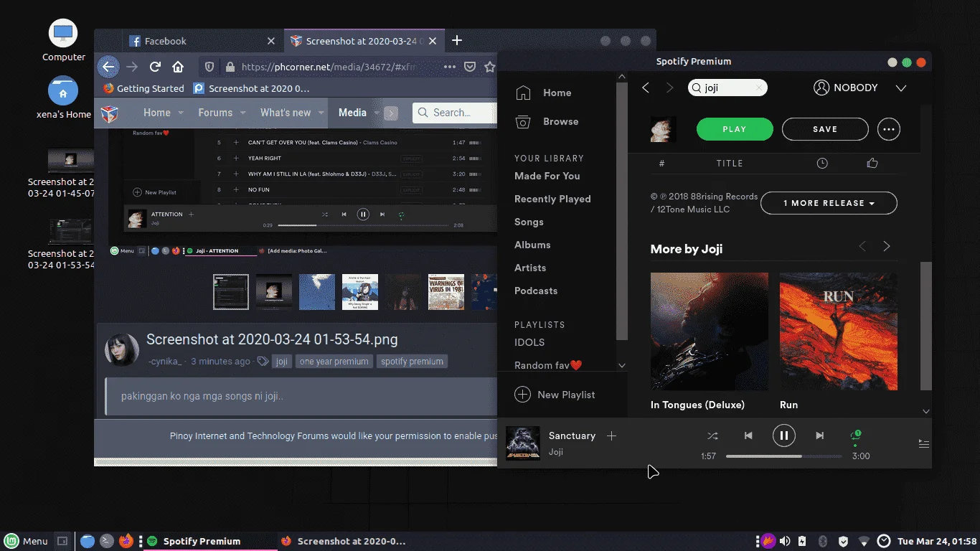Open Podcasts in library
This screenshot has height=551, width=980.
pyautogui.click(x=536, y=291)
